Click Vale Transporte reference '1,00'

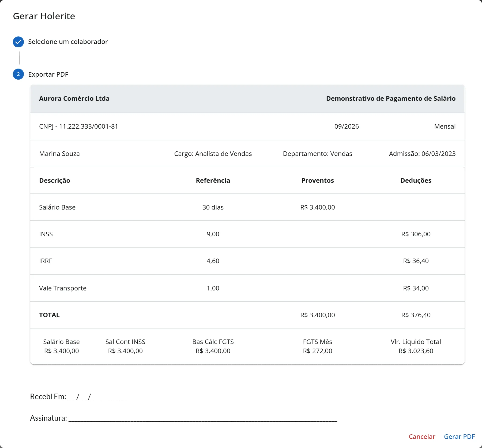click(213, 288)
